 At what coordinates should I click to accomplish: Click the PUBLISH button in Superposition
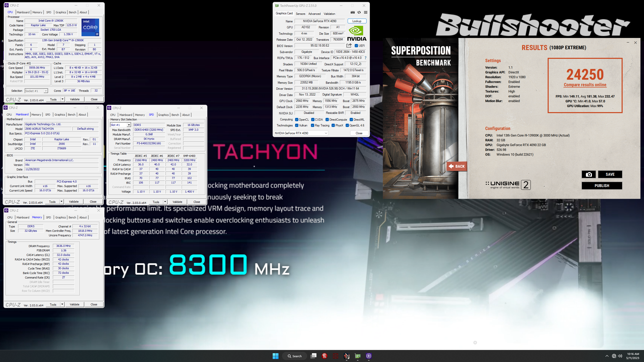602,186
